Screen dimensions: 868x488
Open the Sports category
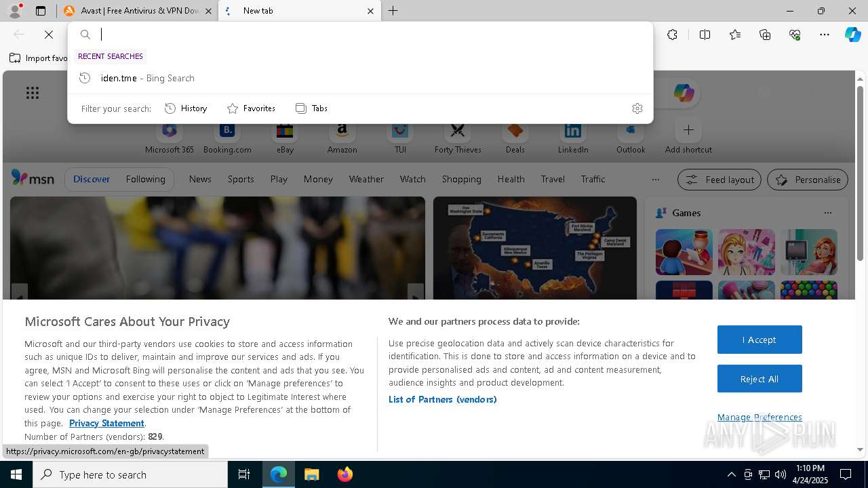coord(241,180)
